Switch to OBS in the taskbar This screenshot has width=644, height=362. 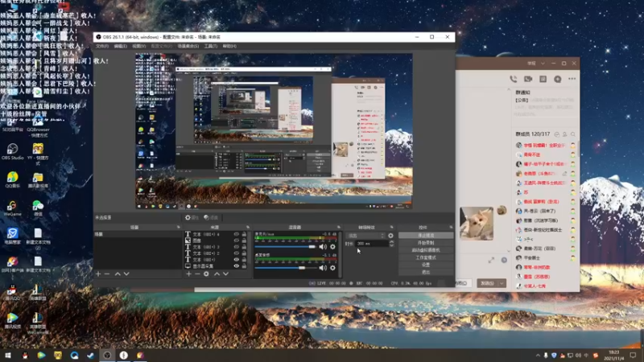click(x=107, y=355)
